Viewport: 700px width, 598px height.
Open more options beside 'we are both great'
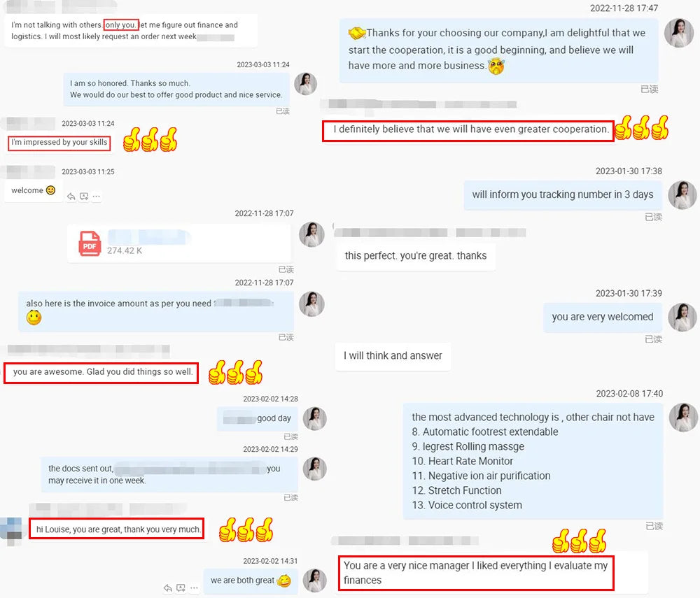click(x=194, y=588)
